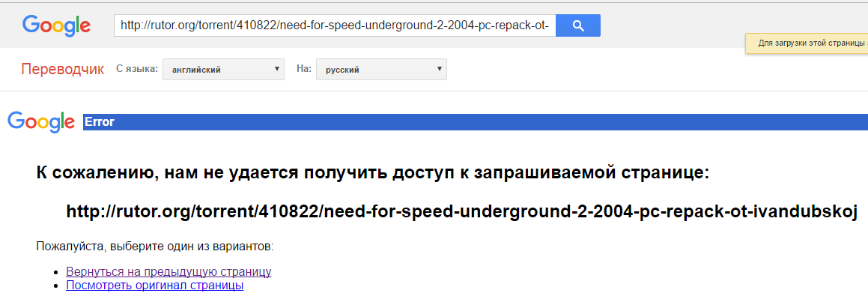Click the text "Пожалуйста, выберите один из вариантов"
Image resolution: width=868 pixels, height=302 pixels.
coord(154,246)
